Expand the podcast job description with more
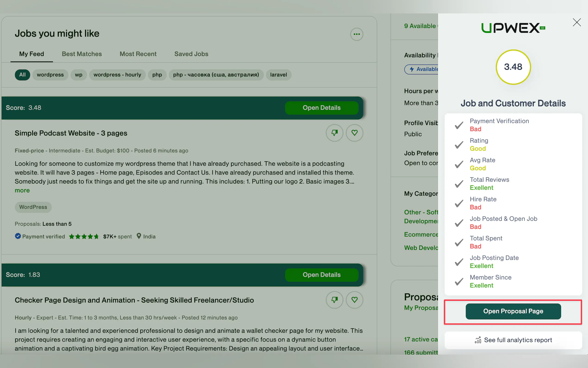 pos(22,190)
